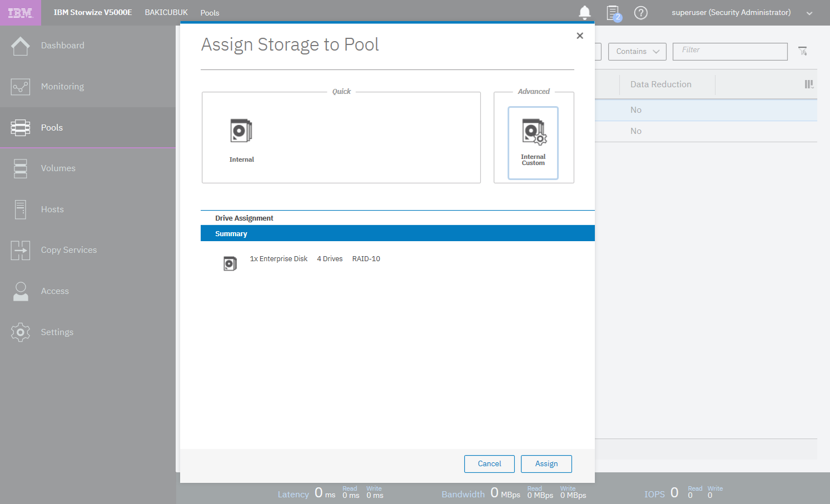Click the Pools breadcrumb in header
The image size is (830, 504).
210,13
